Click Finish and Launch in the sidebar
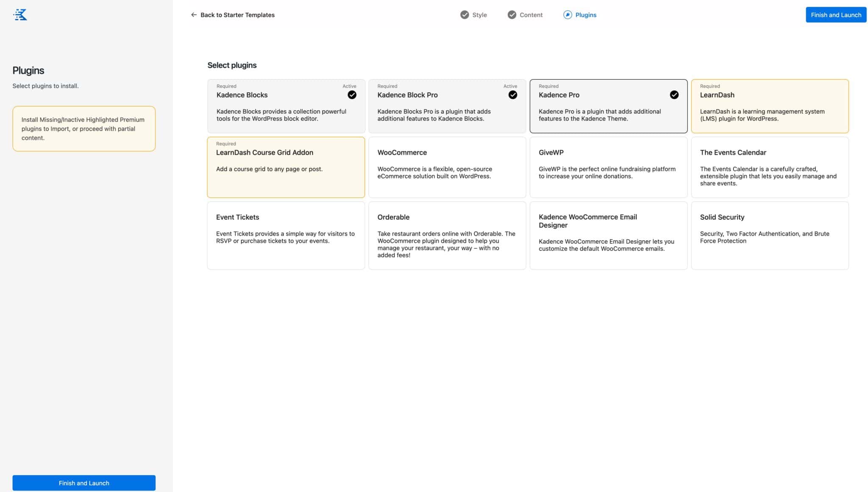Screen dimensions: 868x492 click(x=83, y=483)
